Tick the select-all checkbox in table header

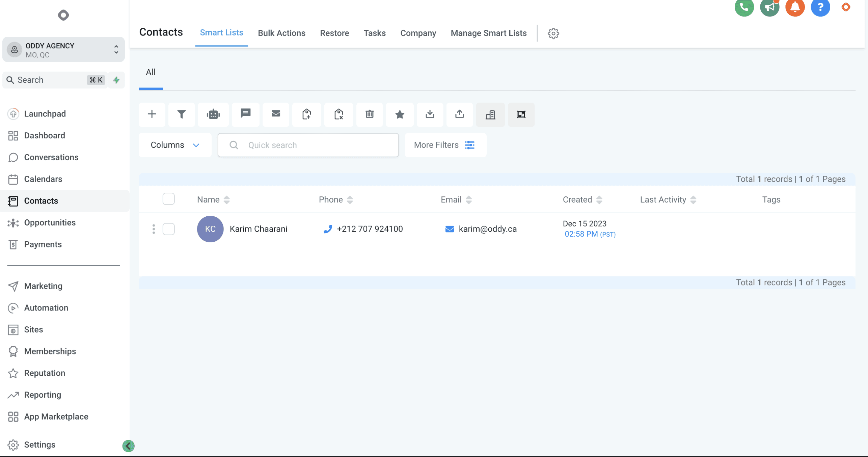[x=168, y=199]
